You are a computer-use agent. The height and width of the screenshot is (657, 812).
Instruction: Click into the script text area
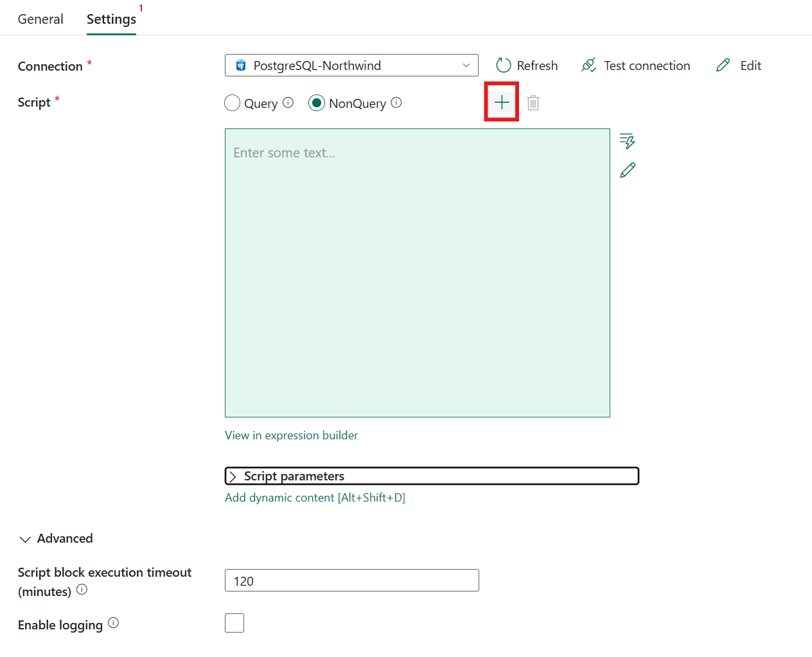coord(418,273)
